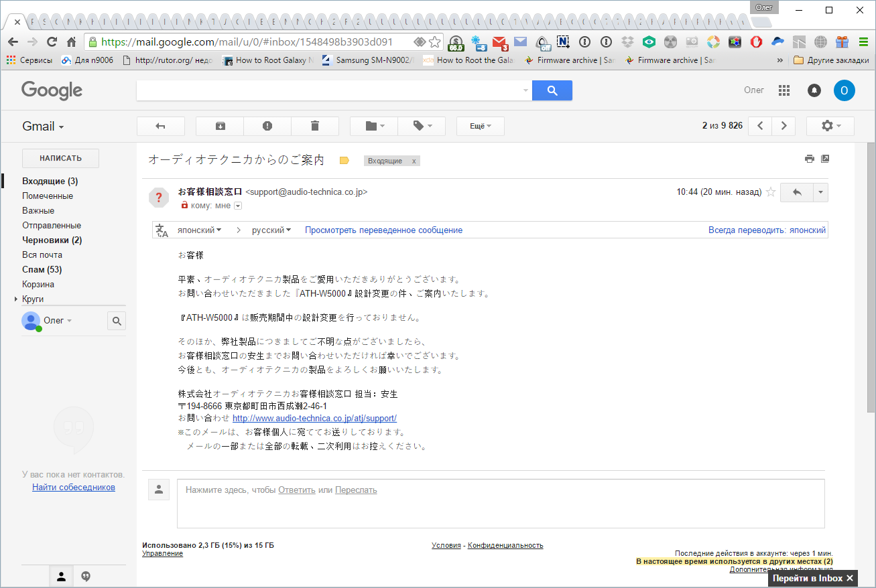Image resolution: width=876 pixels, height=588 pixels.
Task: Click inside the reply text box
Action: 501,504
